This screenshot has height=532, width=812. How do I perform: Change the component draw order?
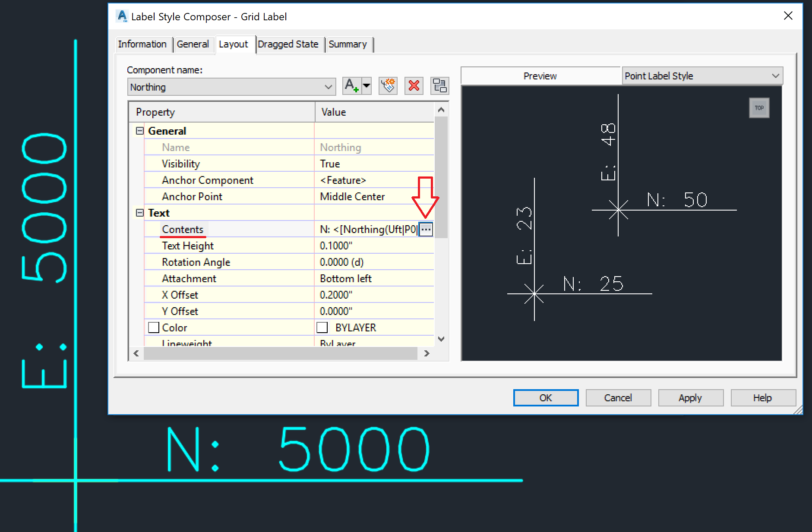pyautogui.click(x=439, y=85)
